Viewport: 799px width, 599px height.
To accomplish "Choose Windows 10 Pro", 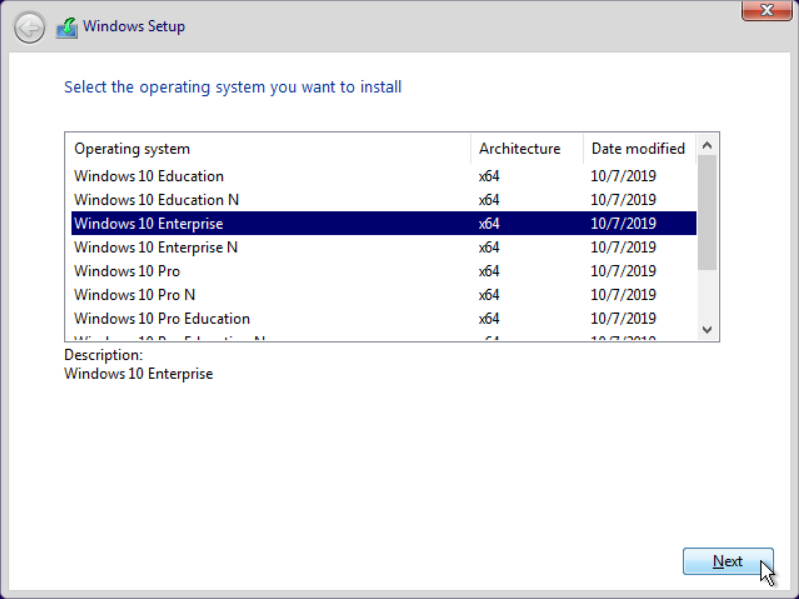I will pos(384,271).
